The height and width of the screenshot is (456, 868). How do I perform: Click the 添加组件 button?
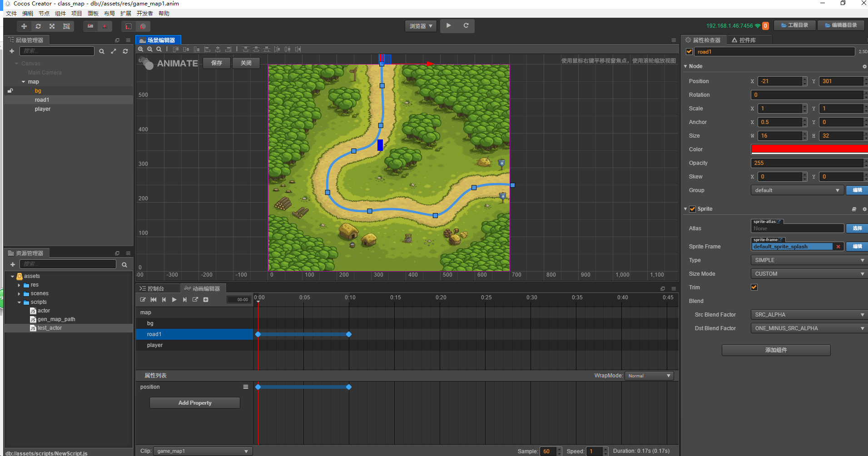coord(776,350)
